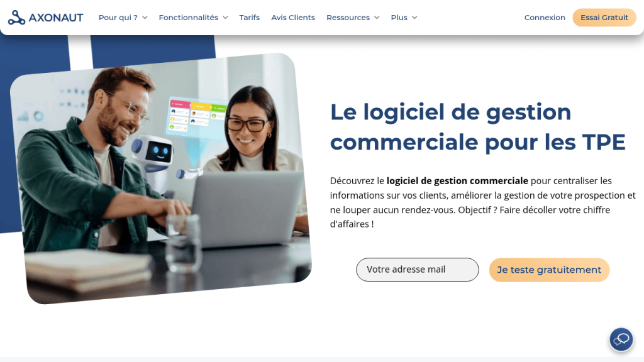The width and height of the screenshot is (644, 362).
Task: Click the AXONAUT brand name text
Action: (56, 18)
